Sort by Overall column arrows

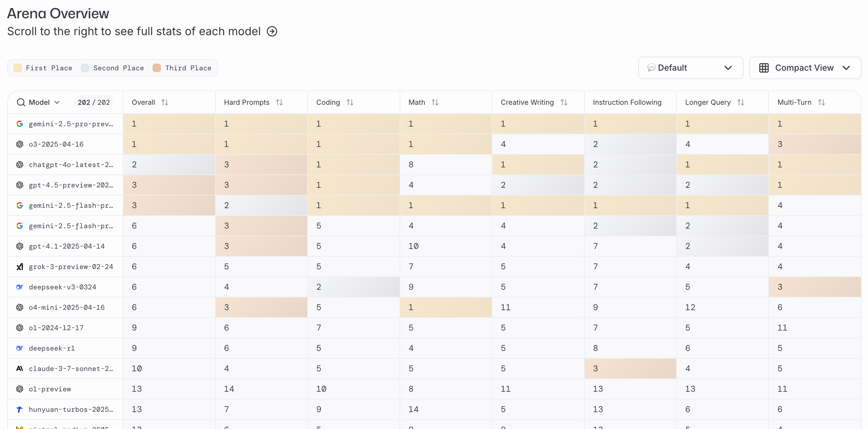[165, 102]
